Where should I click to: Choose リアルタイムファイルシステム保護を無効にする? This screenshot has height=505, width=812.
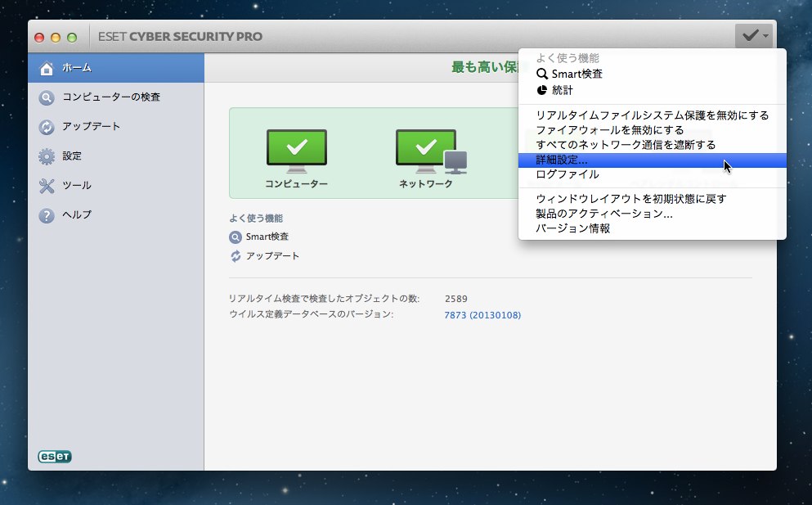click(652, 115)
